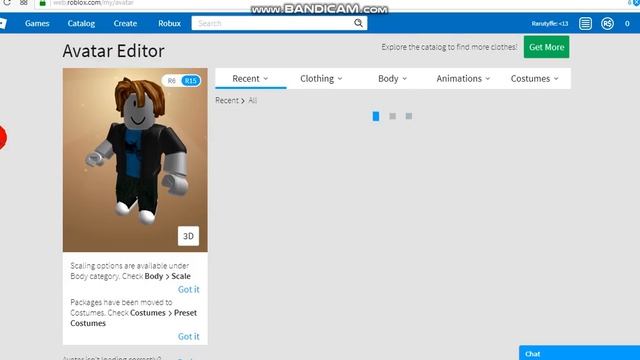Expand the Body dropdown

click(392, 78)
